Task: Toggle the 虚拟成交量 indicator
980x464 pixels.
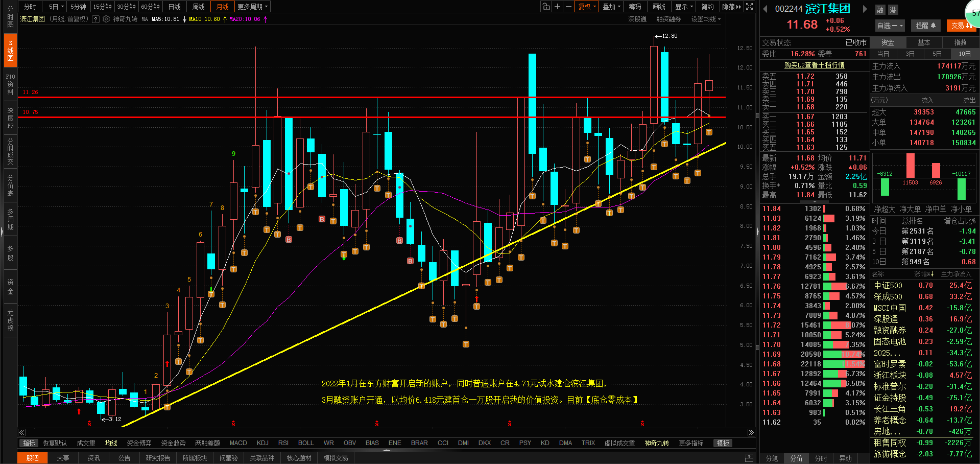Action: (619, 443)
